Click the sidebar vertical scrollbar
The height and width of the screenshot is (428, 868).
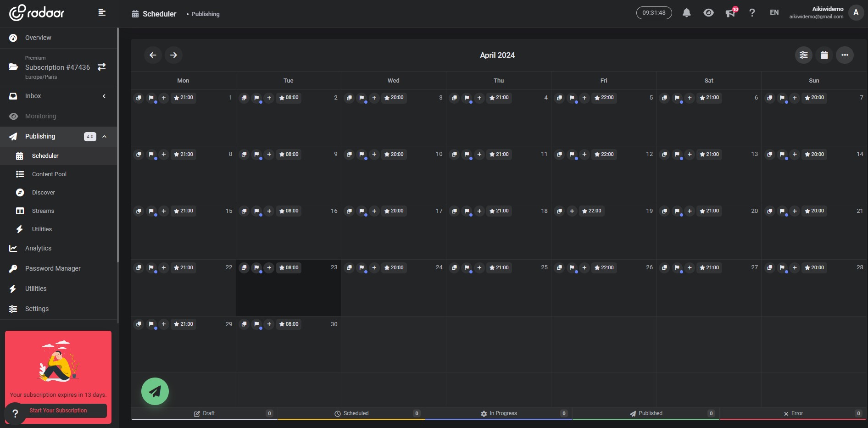pyautogui.click(x=118, y=145)
